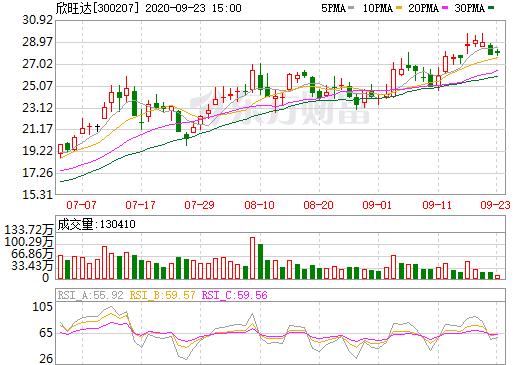
Task: Click the 28.97 price axis label
Action: coord(38,42)
